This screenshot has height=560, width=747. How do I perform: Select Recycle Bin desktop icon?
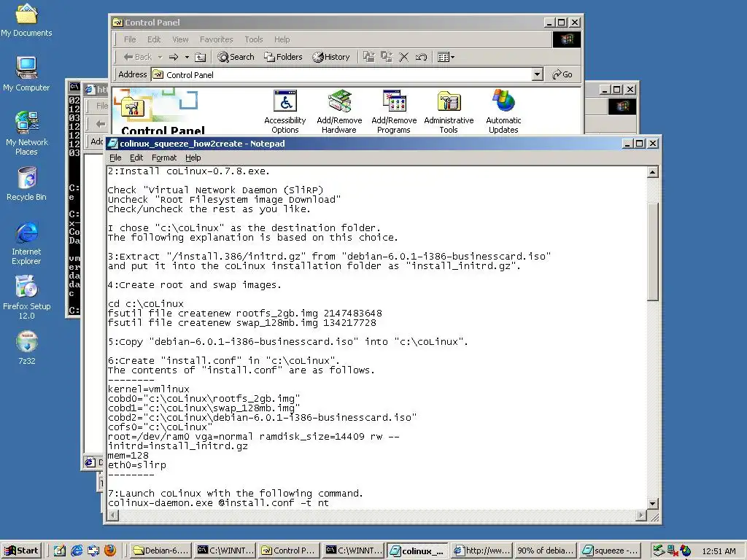click(x=27, y=184)
